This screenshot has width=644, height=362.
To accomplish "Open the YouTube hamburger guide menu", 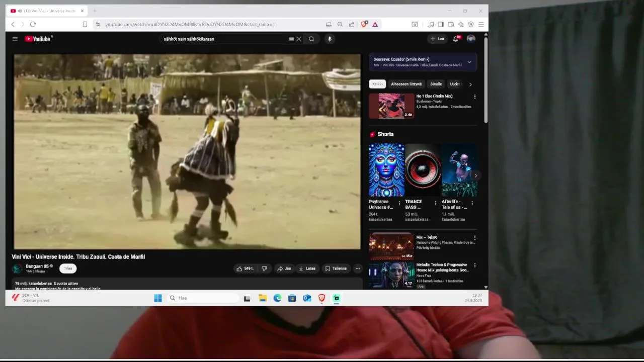I will pyautogui.click(x=15, y=39).
